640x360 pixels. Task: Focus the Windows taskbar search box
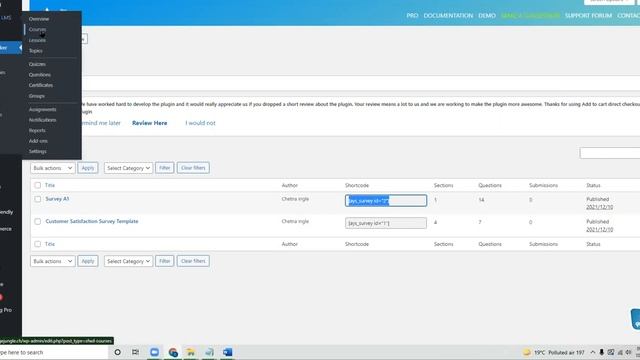(x=54, y=352)
